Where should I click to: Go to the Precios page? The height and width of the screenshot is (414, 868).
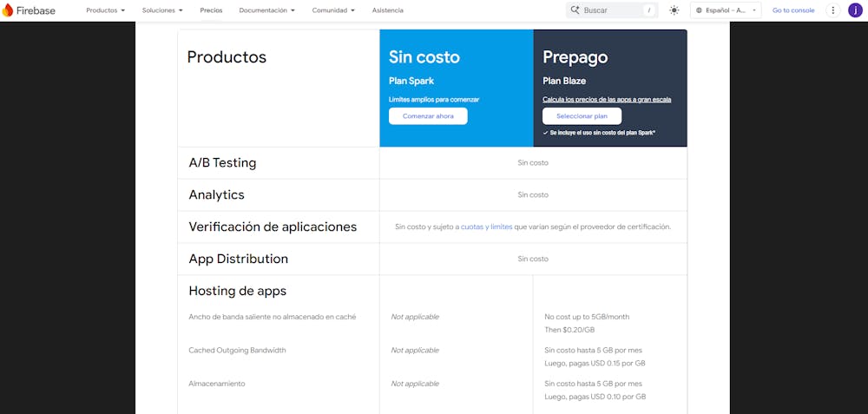coord(211,10)
